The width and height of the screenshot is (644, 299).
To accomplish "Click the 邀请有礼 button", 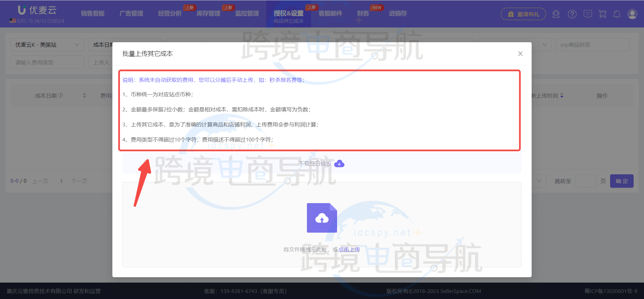I will [523, 14].
